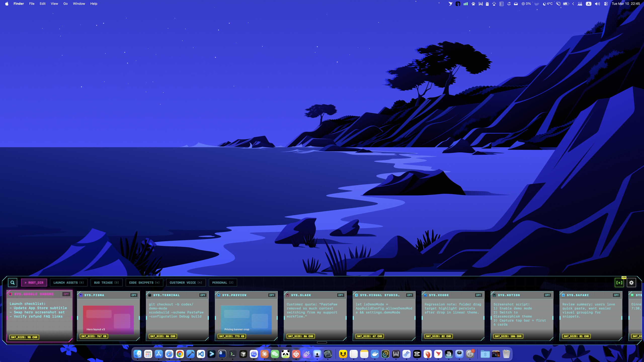Screen dimensions: 644x362
Task: Expand the LAUNCH ASSETS [5] folder
Action: (68, 283)
